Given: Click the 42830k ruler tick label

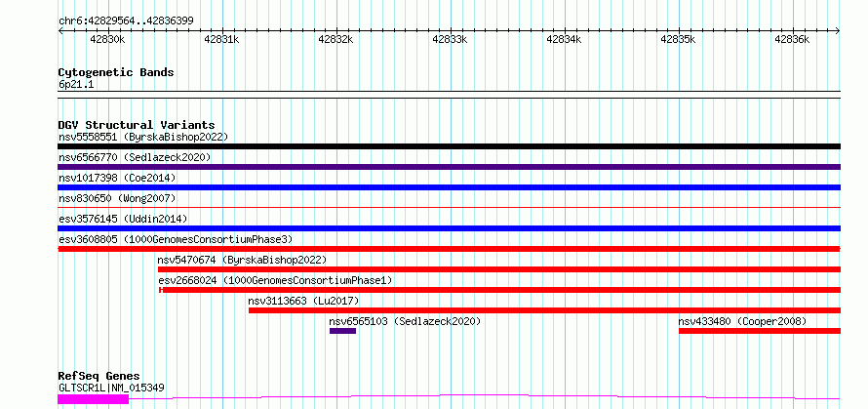Looking at the screenshot, I should [x=108, y=39].
